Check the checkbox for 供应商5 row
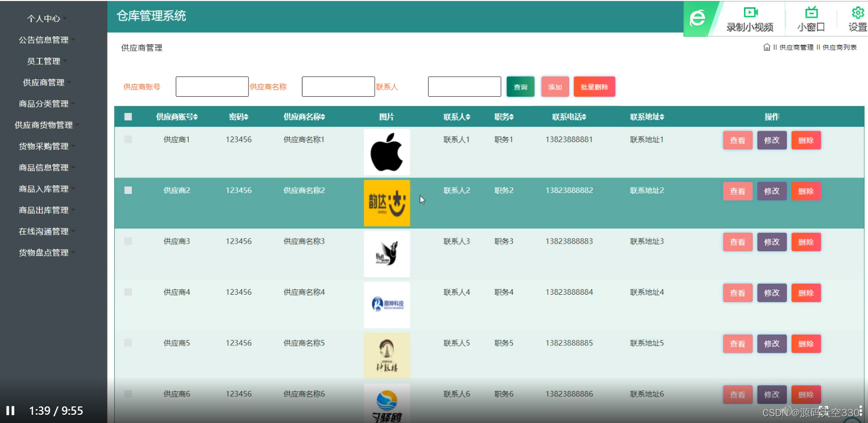The height and width of the screenshot is (423, 868). [x=128, y=343]
